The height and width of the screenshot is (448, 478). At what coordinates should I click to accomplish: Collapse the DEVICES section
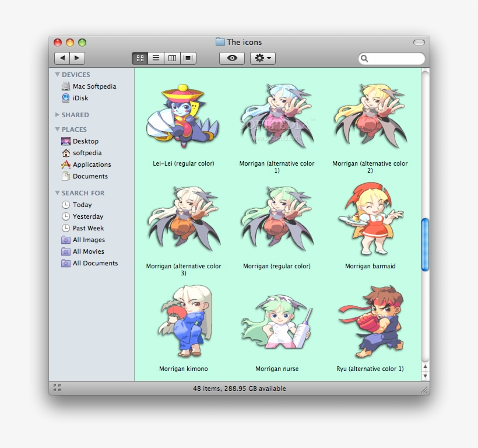tap(57, 74)
